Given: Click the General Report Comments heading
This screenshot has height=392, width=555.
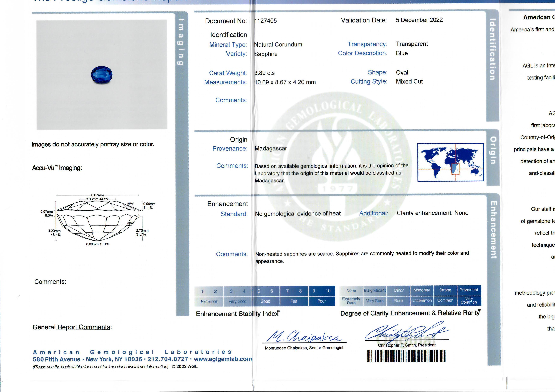Looking at the screenshot, I should [x=72, y=327].
